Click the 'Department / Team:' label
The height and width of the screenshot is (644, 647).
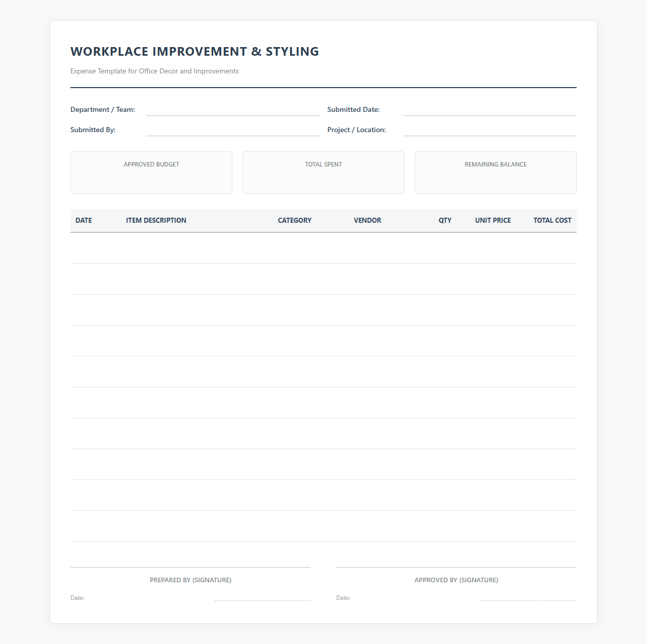coord(103,110)
